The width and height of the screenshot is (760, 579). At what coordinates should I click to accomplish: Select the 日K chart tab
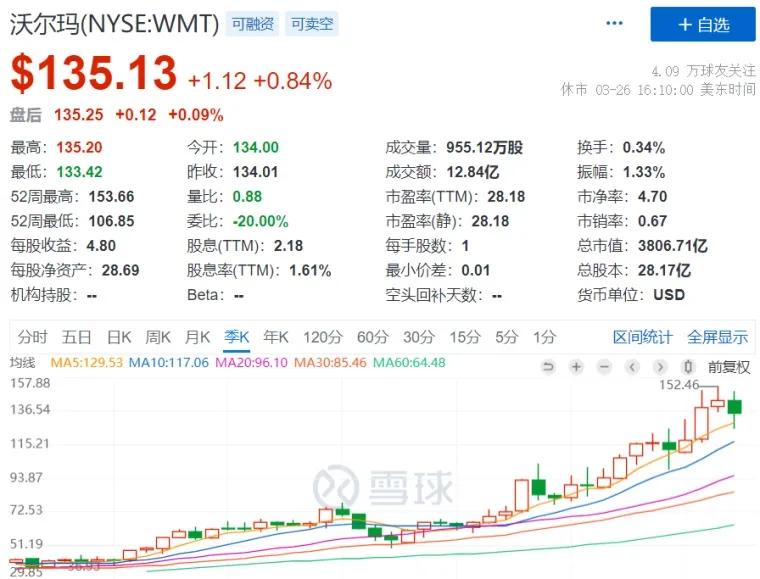coord(119,337)
